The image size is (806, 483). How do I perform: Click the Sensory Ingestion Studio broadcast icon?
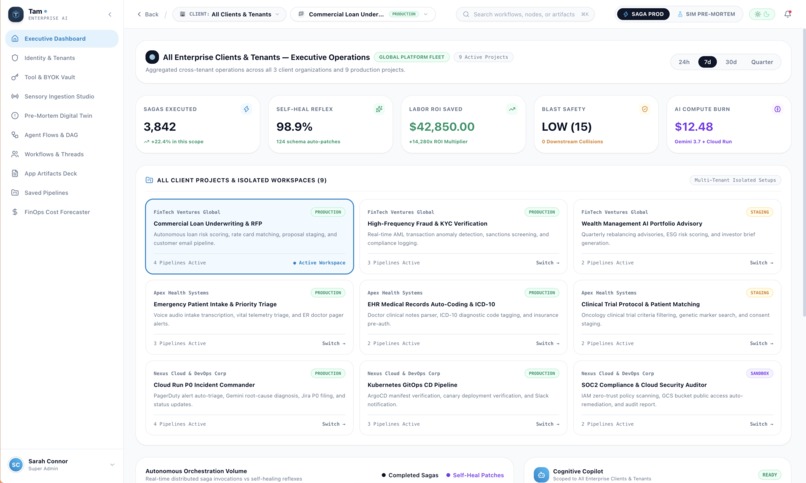(x=15, y=96)
